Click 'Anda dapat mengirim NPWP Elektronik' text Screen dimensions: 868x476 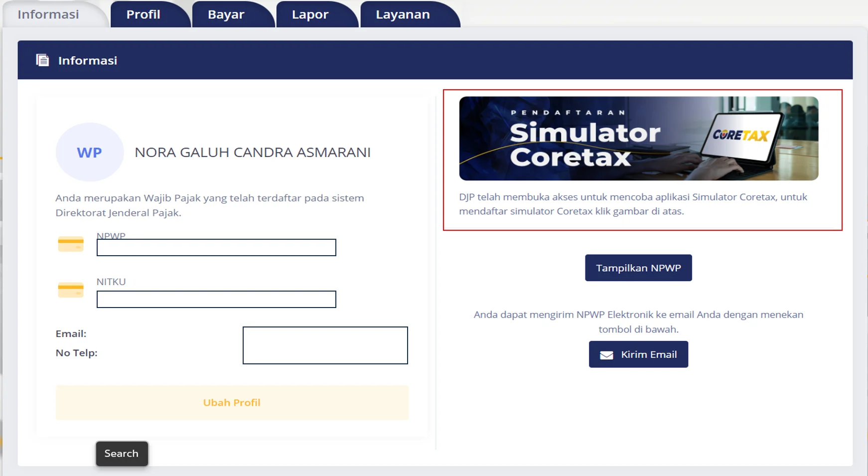638,322
